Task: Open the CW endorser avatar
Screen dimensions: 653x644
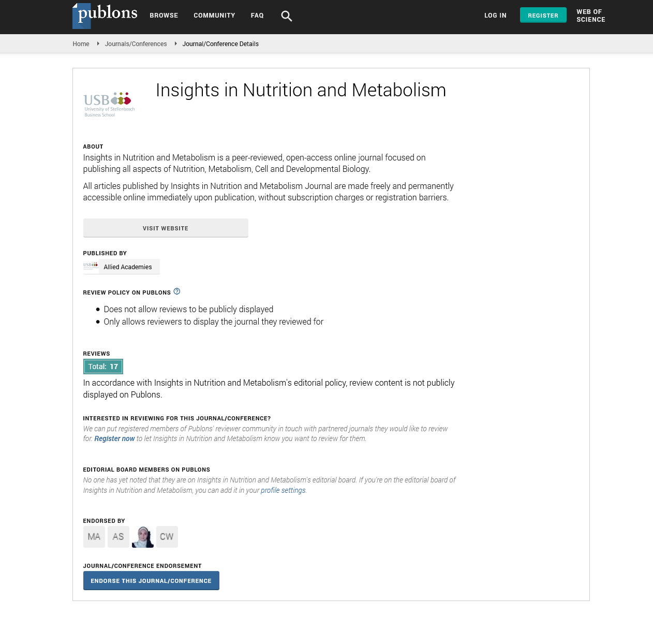Action: tap(167, 537)
